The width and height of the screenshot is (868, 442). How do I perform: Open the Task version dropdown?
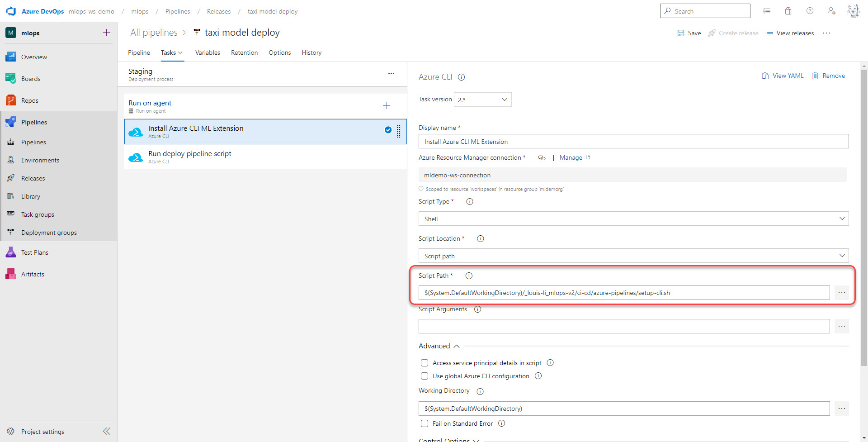click(x=482, y=100)
